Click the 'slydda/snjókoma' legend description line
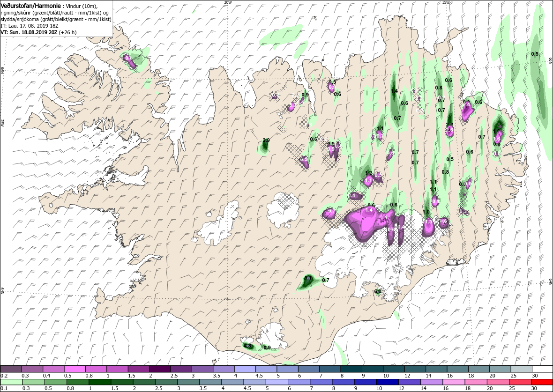553x392 pixels. [56, 19]
